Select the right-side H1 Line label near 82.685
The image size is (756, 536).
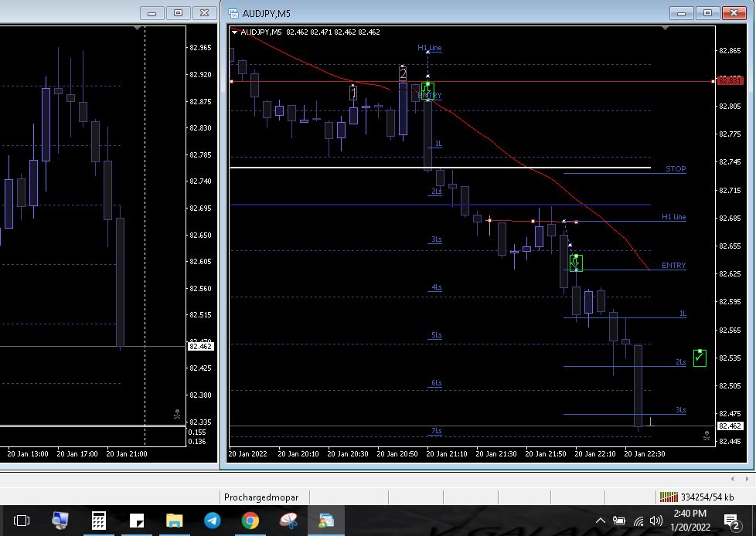tap(673, 217)
